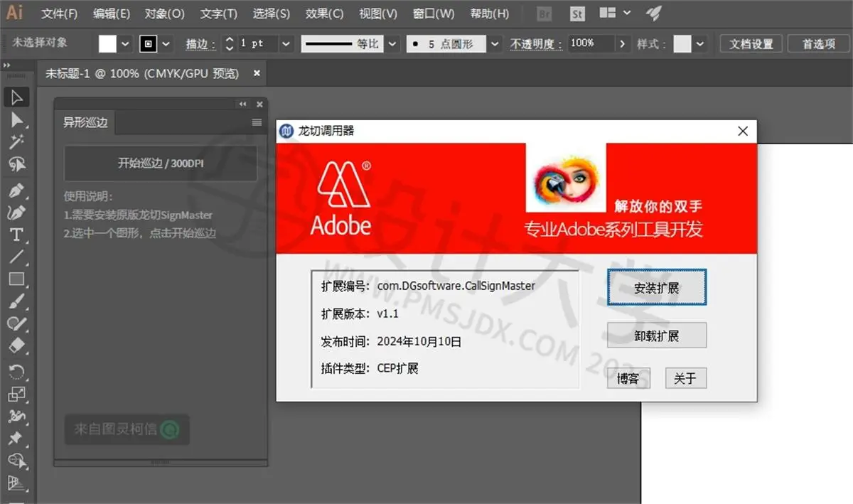This screenshot has height=504, width=853.
Task: Click the 关于 button
Action: (685, 378)
